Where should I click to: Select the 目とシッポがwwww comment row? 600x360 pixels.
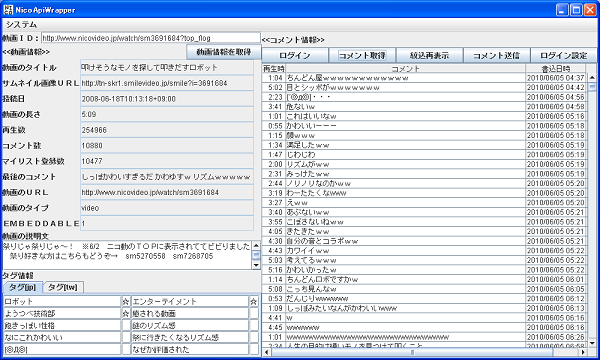(x=424, y=88)
